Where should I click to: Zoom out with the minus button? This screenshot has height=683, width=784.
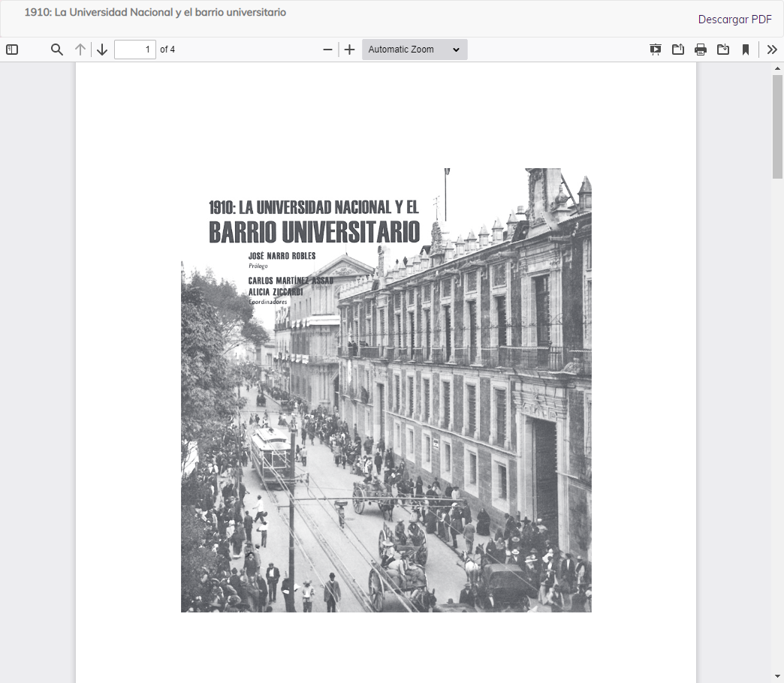pyautogui.click(x=327, y=50)
